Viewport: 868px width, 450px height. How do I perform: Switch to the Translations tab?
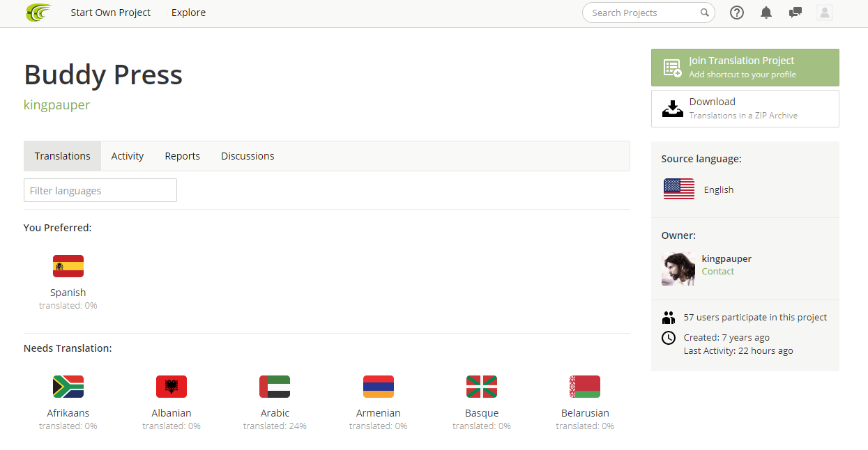pyautogui.click(x=63, y=156)
